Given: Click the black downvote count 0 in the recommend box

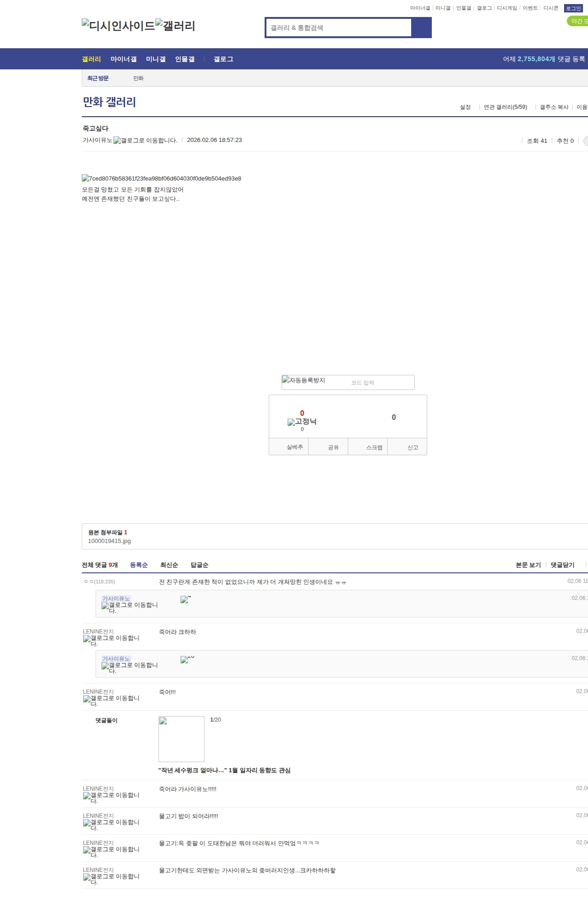Looking at the screenshot, I should click(394, 417).
